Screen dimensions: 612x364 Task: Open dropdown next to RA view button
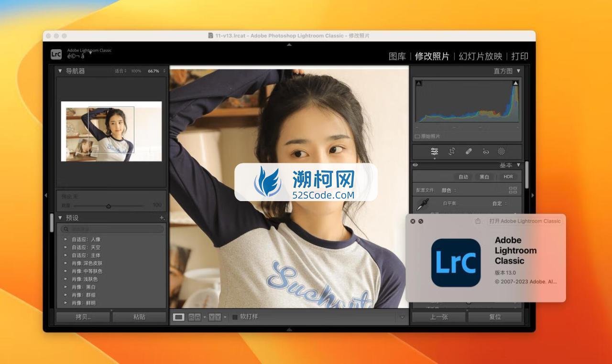205,317
